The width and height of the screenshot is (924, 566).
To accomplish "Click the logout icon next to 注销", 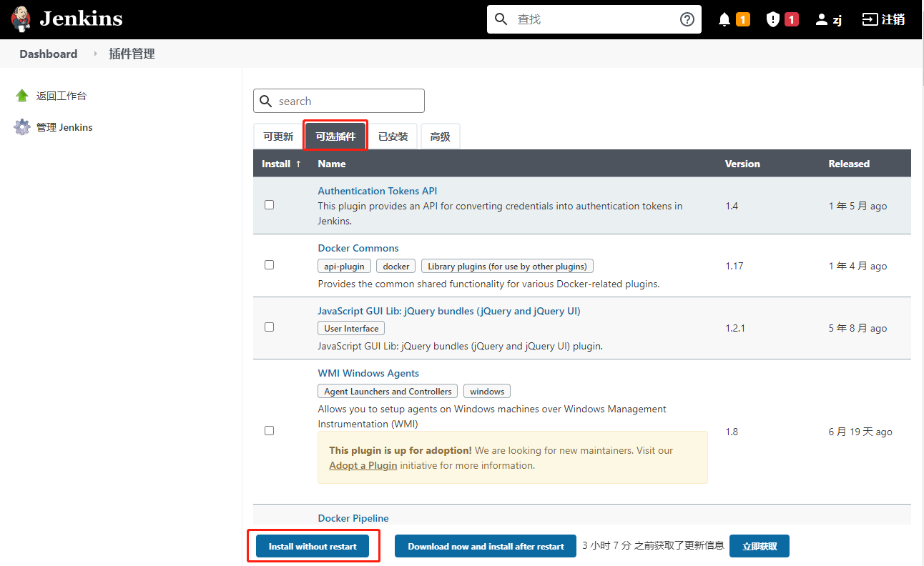I will point(870,19).
